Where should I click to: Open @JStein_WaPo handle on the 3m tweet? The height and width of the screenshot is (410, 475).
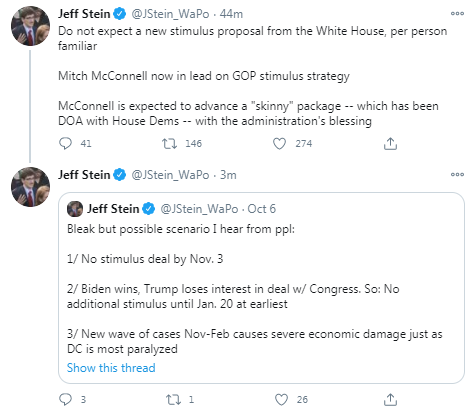[170, 175]
